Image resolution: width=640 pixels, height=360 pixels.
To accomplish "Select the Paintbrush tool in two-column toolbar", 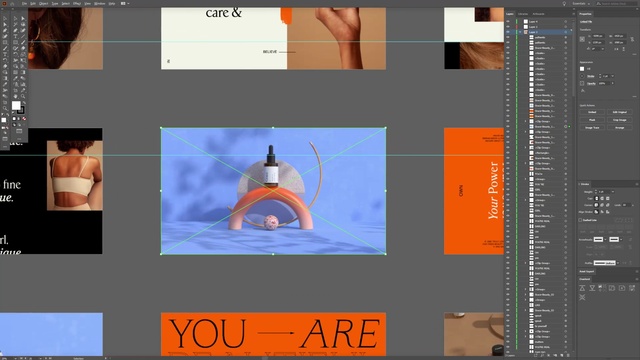I will (x=23, y=42).
